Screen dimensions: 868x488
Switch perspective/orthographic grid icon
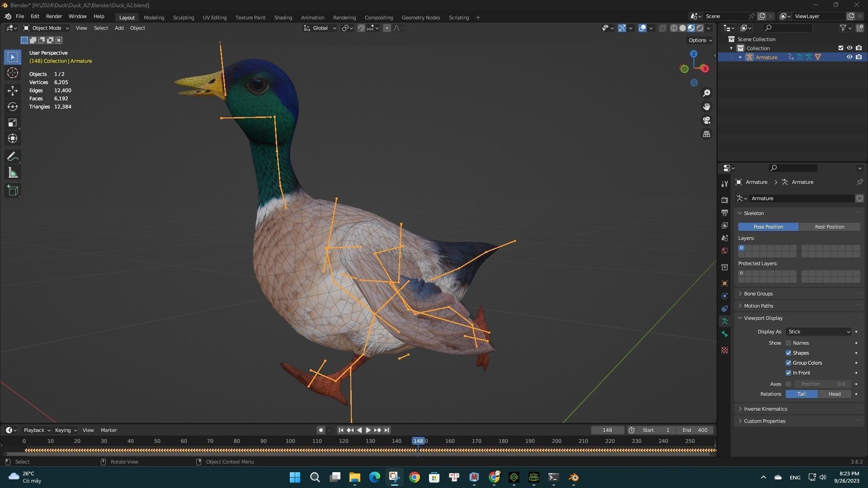click(706, 134)
